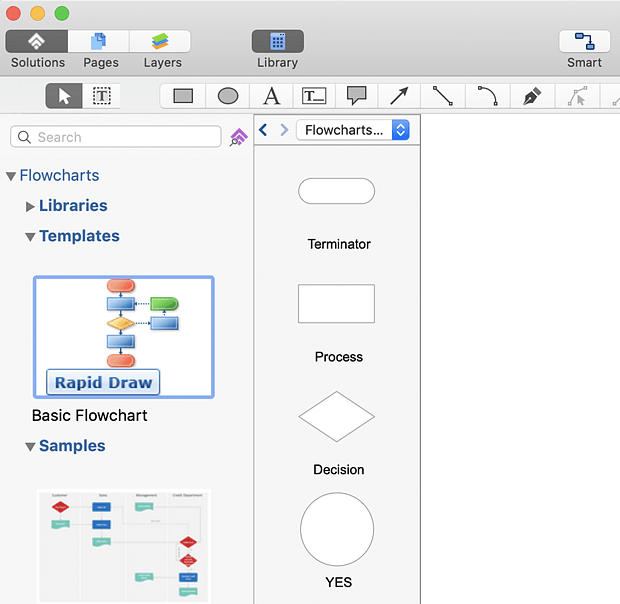Click the Templates label

point(79,236)
